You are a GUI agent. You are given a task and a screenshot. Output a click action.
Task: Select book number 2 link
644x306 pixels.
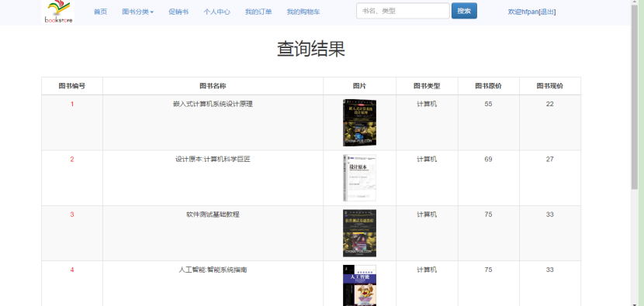[72, 159]
